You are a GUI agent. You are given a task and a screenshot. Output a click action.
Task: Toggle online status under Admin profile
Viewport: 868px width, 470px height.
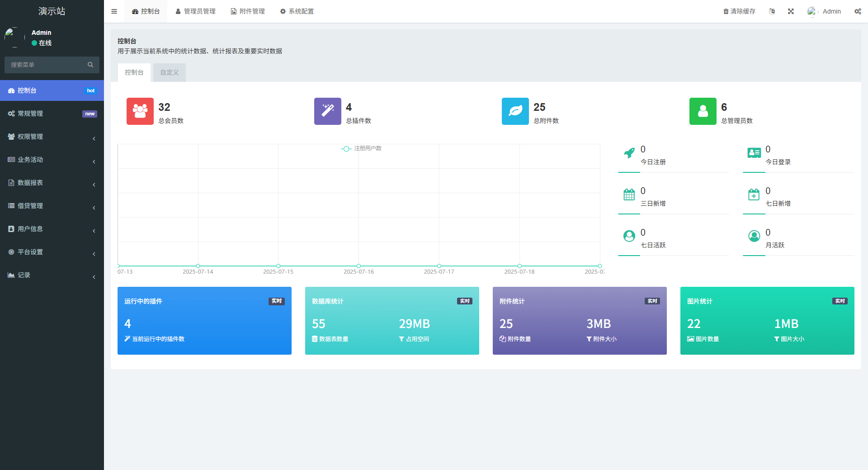point(42,43)
